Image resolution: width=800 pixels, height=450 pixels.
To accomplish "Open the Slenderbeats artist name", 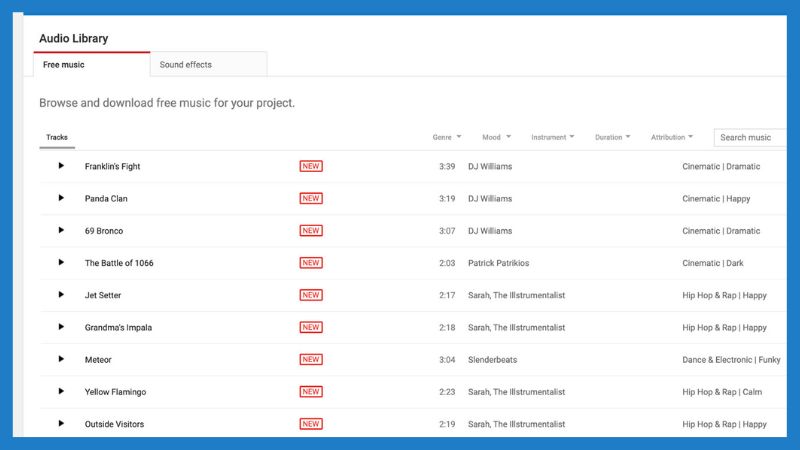I will point(492,360).
